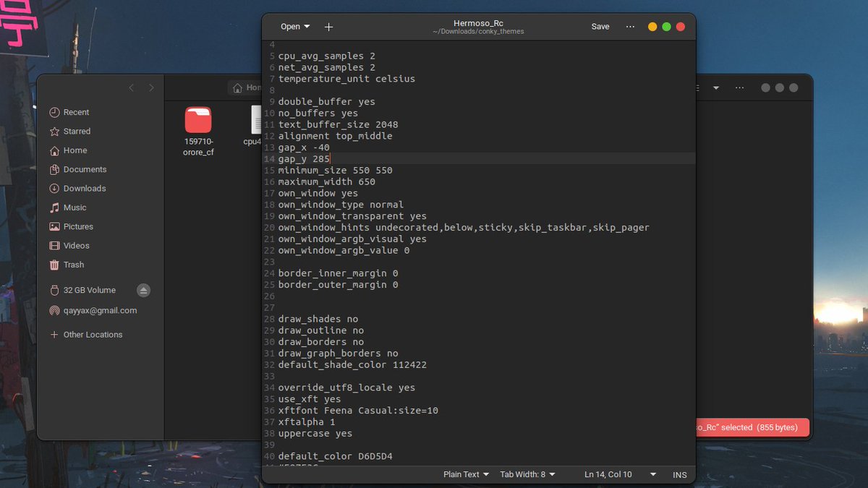Click the line 'default_shade_color 112422'
The height and width of the screenshot is (488, 868).
[352, 365]
